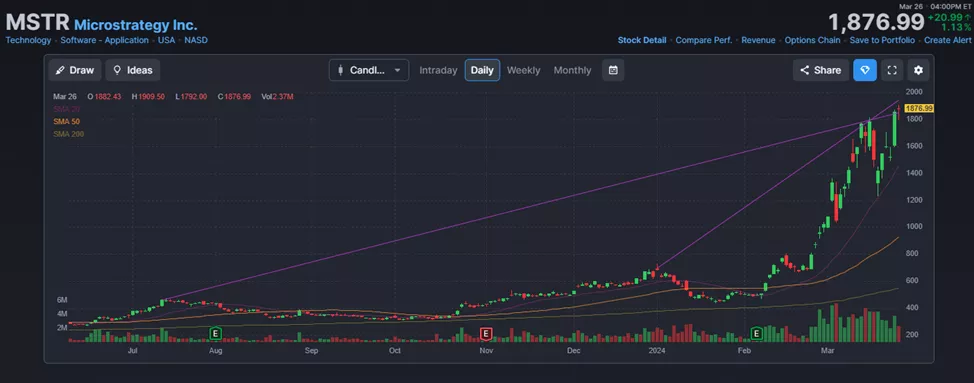
Task: Click the August earnings E marker
Action: (216, 334)
